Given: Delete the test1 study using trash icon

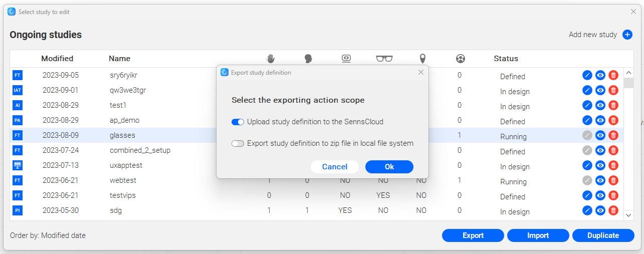Looking at the screenshot, I should (613, 105).
